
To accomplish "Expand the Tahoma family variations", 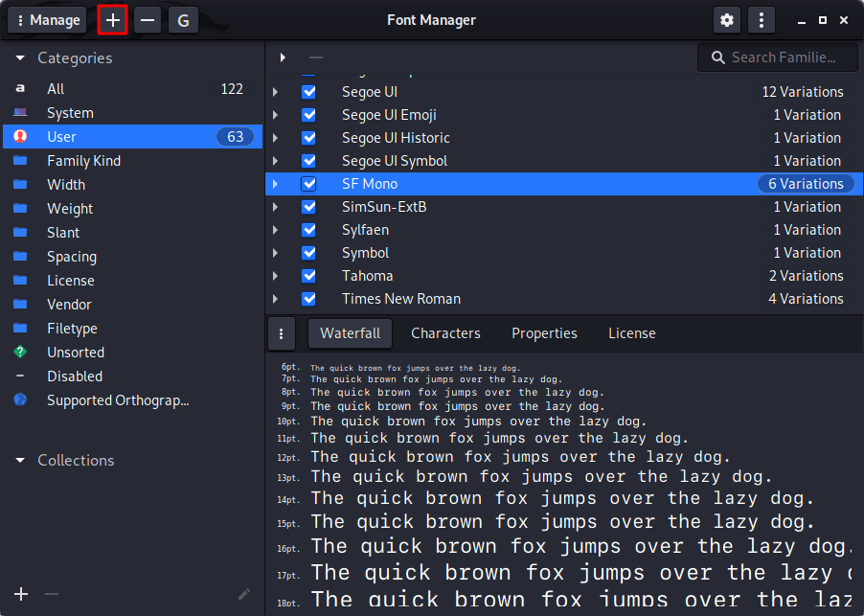I will 275,276.
